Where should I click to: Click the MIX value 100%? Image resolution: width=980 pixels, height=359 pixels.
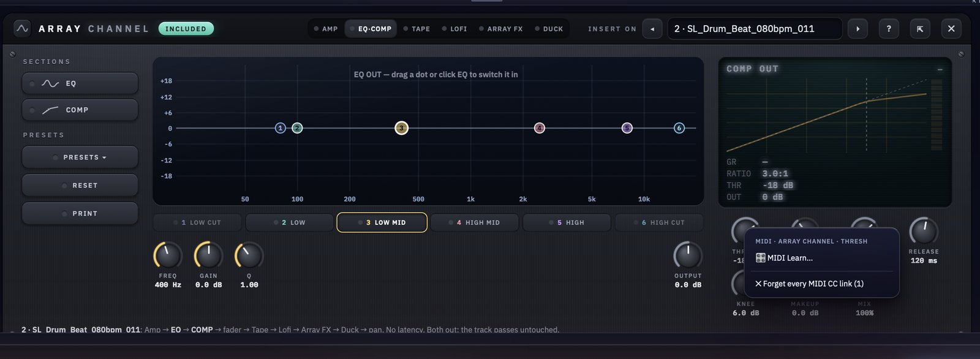point(864,313)
